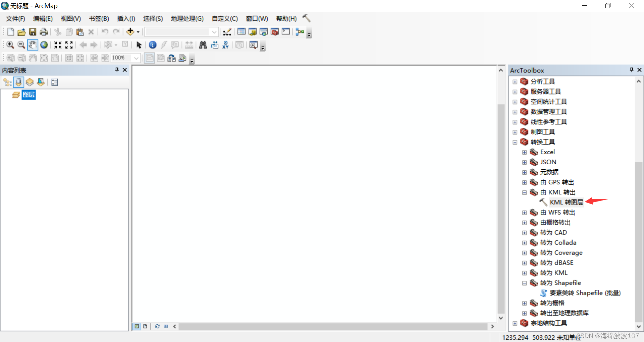Click the fixed zoom in icon
The height and width of the screenshot is (342, 644).
pos(58,45)
